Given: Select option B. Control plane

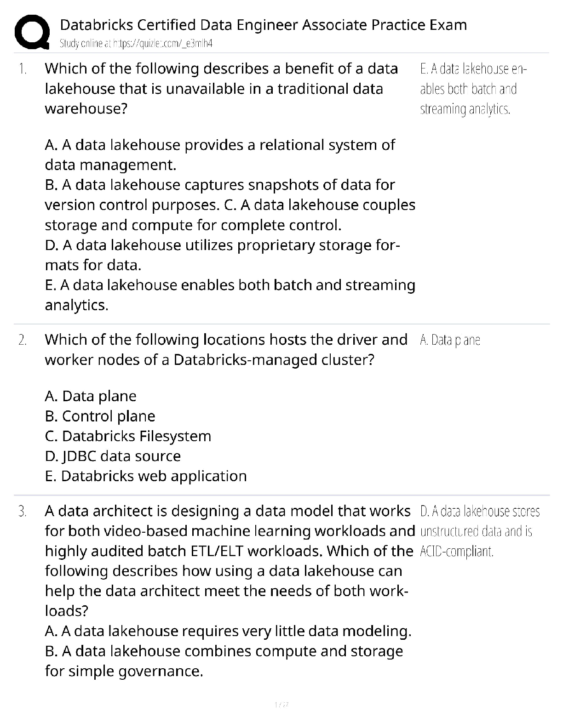Looking at the screenshot, I should (100, 416).
